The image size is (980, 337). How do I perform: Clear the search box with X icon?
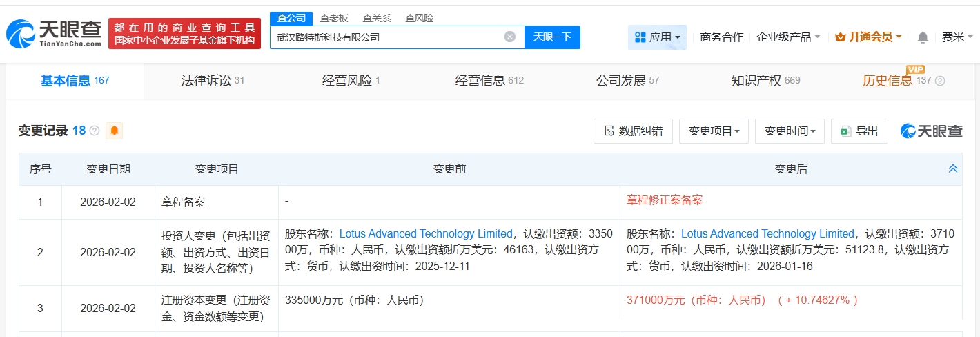click(509, 37)
